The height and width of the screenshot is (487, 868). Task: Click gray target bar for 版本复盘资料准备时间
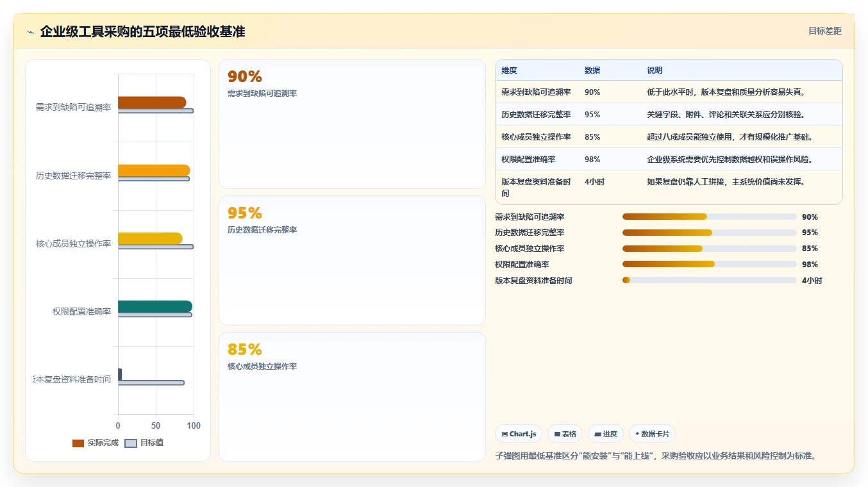pyautogui.click(x=151, y=383)
